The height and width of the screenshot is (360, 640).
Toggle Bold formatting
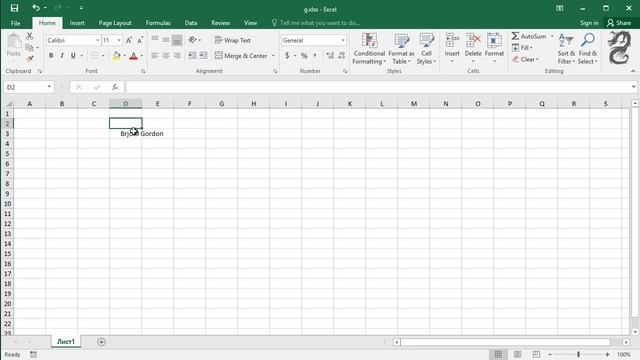pyautogui.click(x=51, y=56)
